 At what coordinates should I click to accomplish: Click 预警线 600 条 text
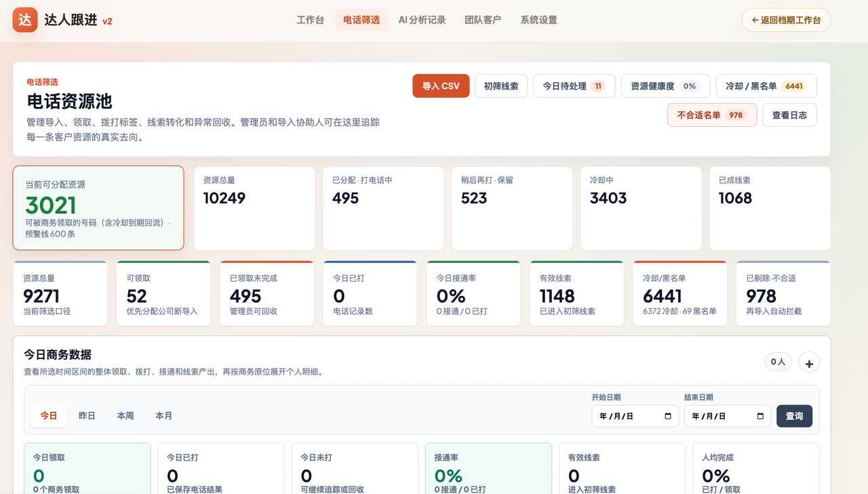50,233
